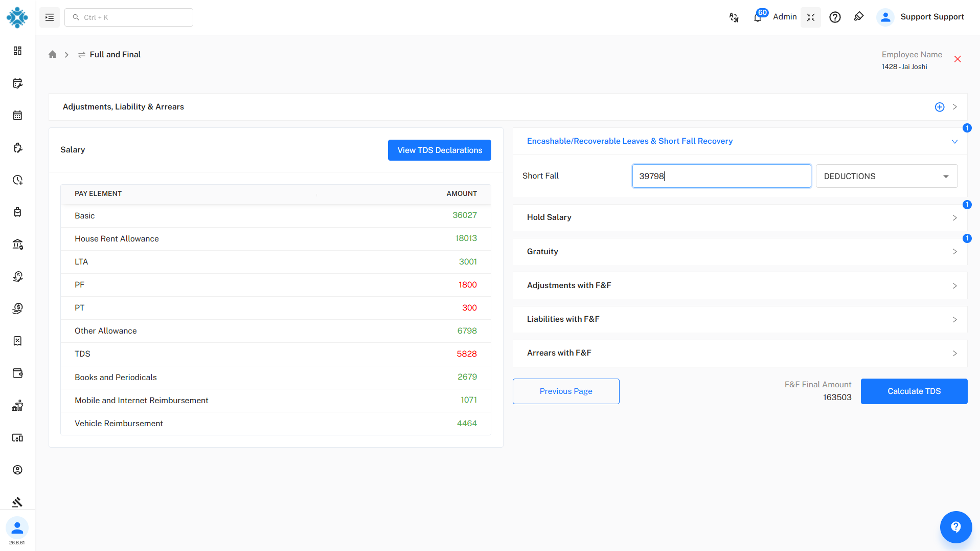980x551 pixels.
Task: Open the dashboard grid icon in sidebar
Action: click(x=17, y=51)
